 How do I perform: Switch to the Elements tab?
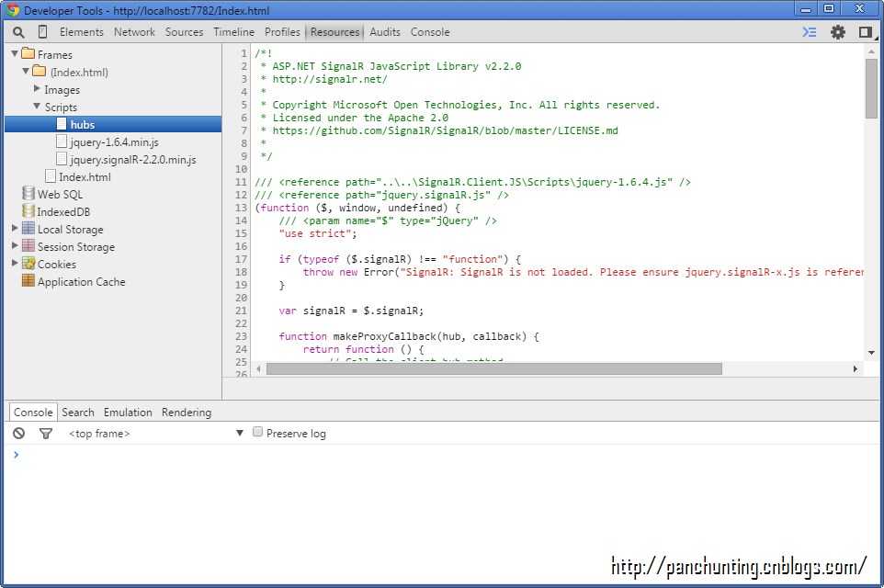pos(82,32)
